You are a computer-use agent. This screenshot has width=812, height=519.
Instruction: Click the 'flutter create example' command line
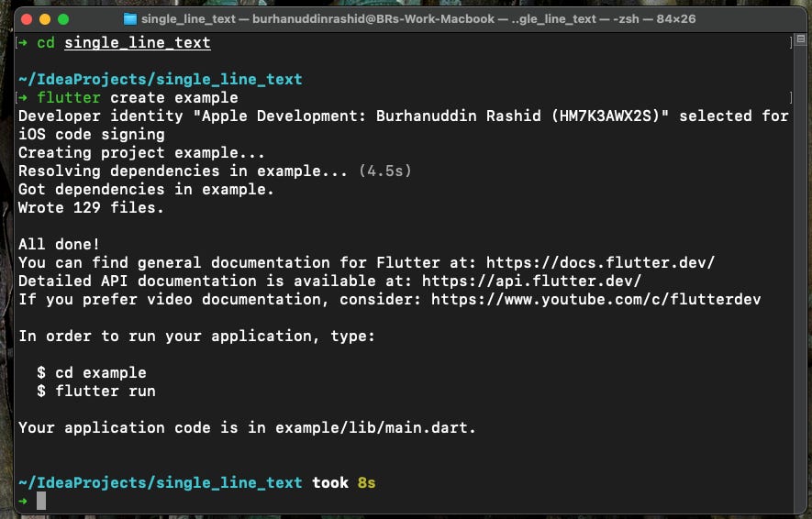(138, 97)
